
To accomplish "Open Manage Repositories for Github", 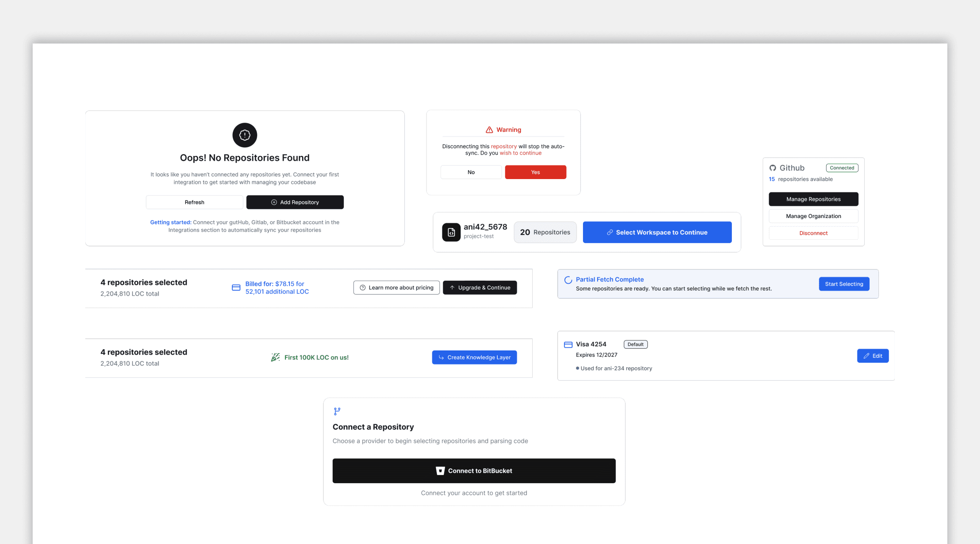I will [x=813, y=199].
